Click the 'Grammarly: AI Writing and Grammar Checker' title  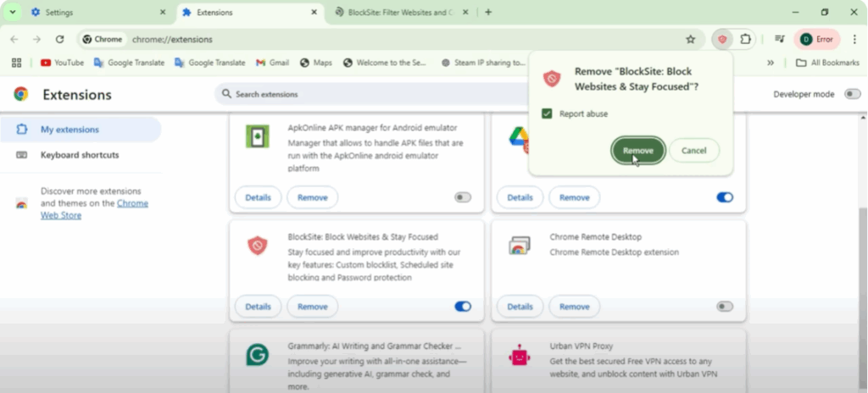coord(374,346)
